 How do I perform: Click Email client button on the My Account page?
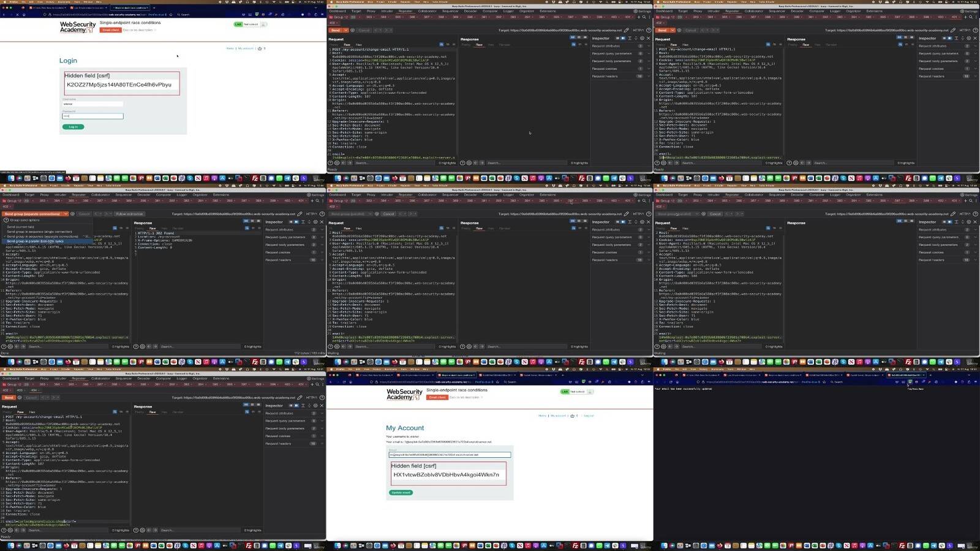437,397
